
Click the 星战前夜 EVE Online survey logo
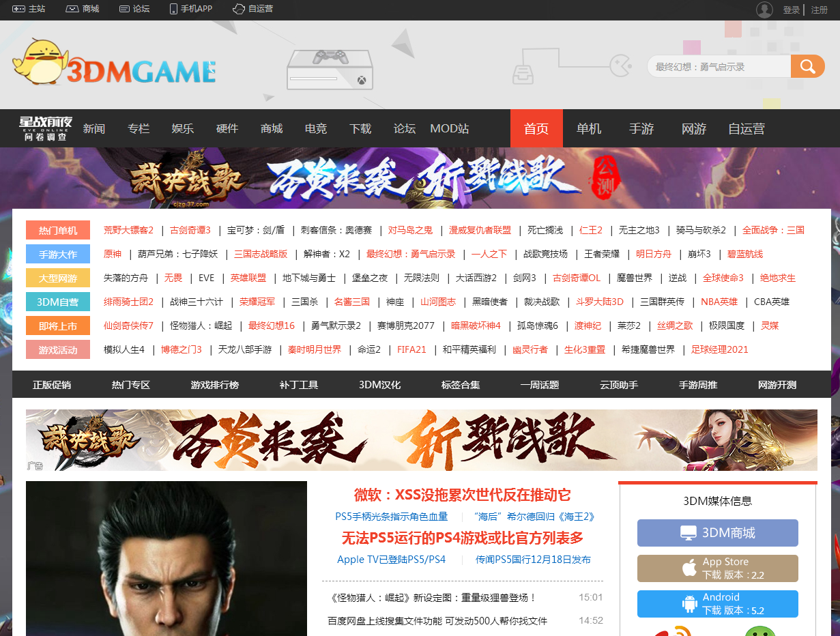[46, 128]
